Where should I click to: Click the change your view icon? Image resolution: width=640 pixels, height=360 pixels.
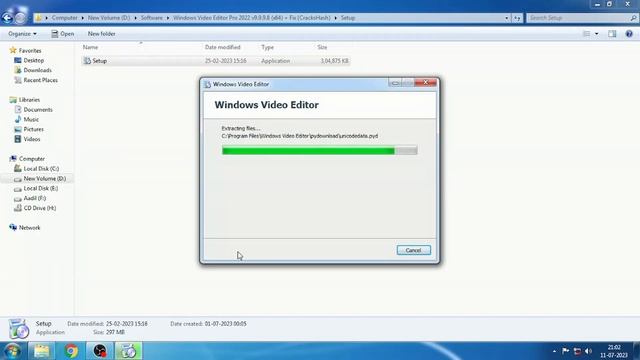587,34
